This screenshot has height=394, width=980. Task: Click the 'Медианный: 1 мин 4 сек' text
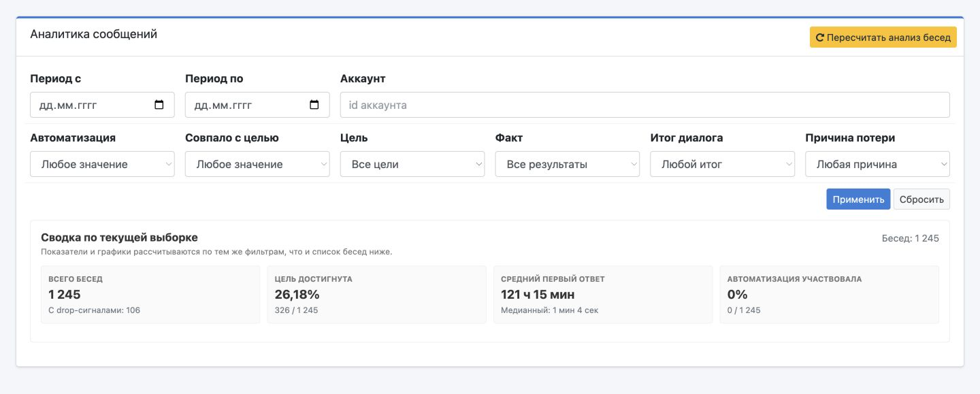tap(550, 310)
